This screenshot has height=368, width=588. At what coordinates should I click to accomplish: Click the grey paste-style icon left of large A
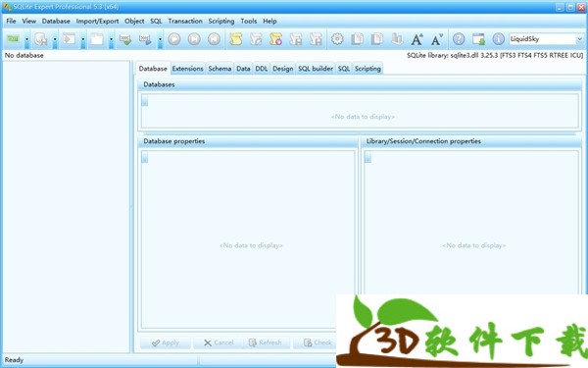click(x=397, y=39)
